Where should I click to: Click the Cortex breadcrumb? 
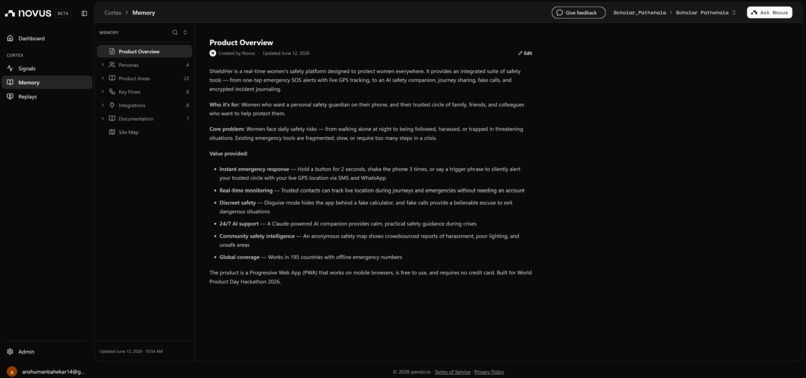(x=113, y=13)
